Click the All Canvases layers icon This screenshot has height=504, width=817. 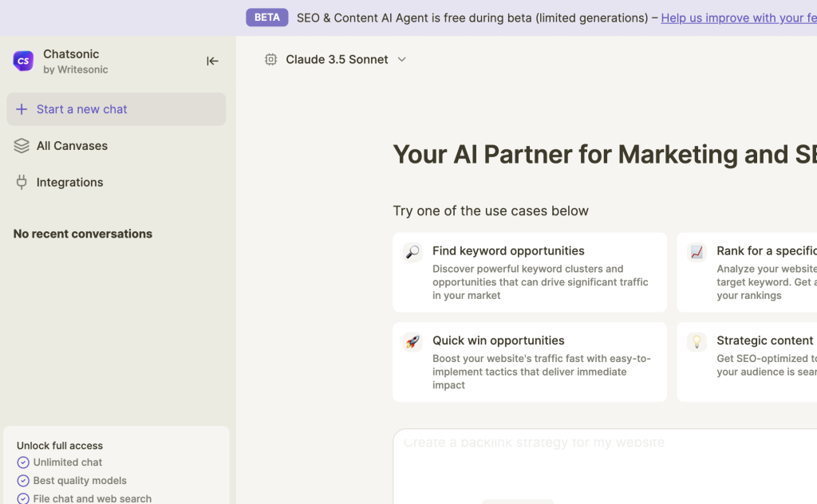[x=22, y=146]
